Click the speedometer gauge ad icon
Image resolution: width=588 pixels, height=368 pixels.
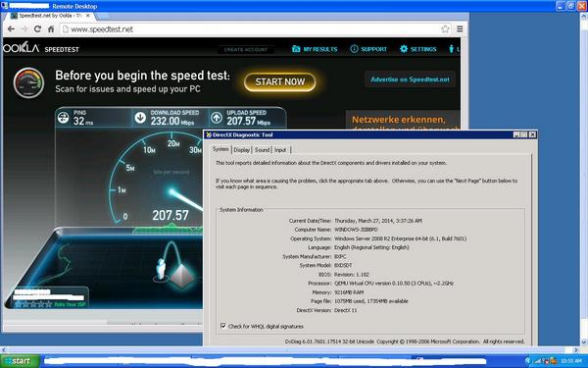pyautogui.click(x=28, y=82)
